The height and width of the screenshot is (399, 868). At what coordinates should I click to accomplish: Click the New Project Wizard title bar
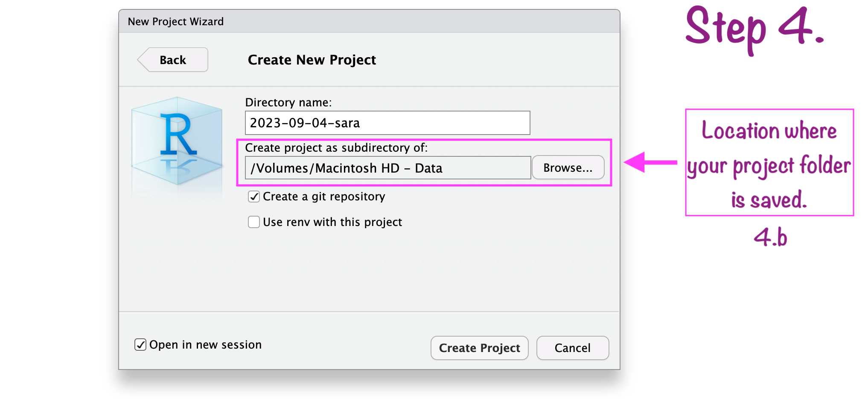(x=369, y=21)
